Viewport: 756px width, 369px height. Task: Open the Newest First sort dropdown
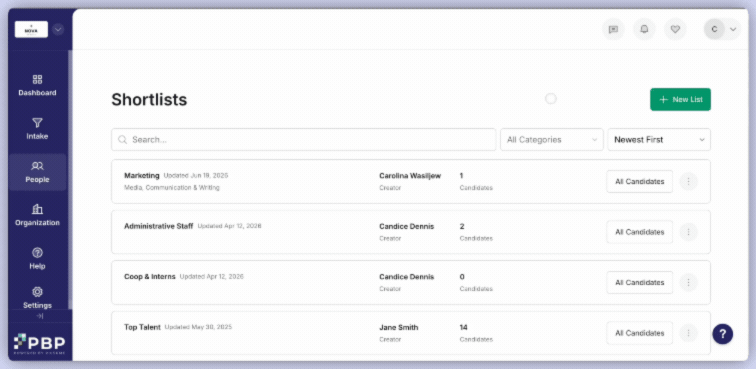coord(659,139)
